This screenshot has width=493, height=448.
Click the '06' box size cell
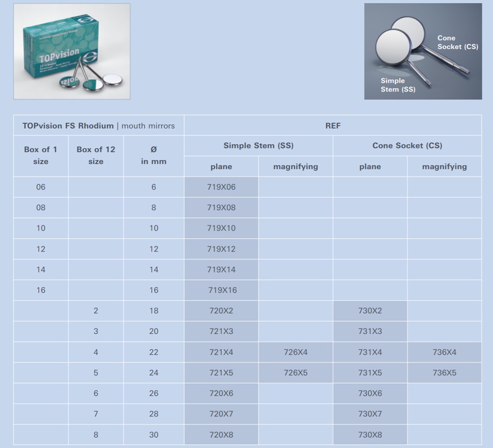(41, 187)
